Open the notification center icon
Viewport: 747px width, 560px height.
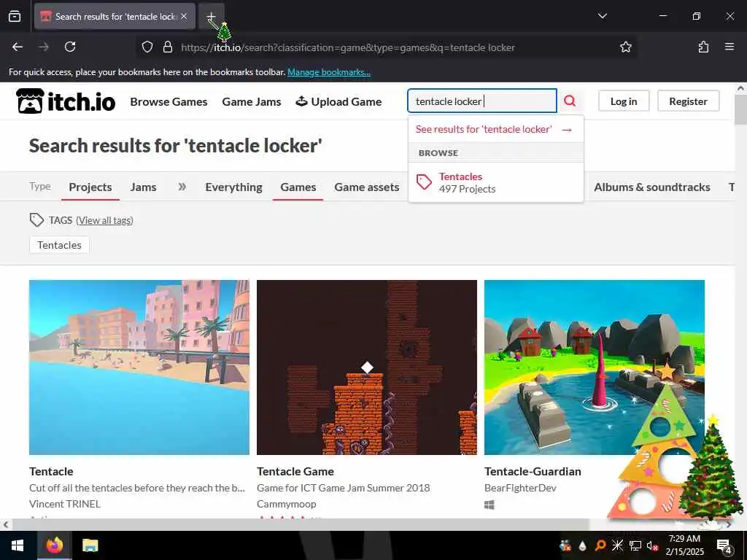click(724, 546)
